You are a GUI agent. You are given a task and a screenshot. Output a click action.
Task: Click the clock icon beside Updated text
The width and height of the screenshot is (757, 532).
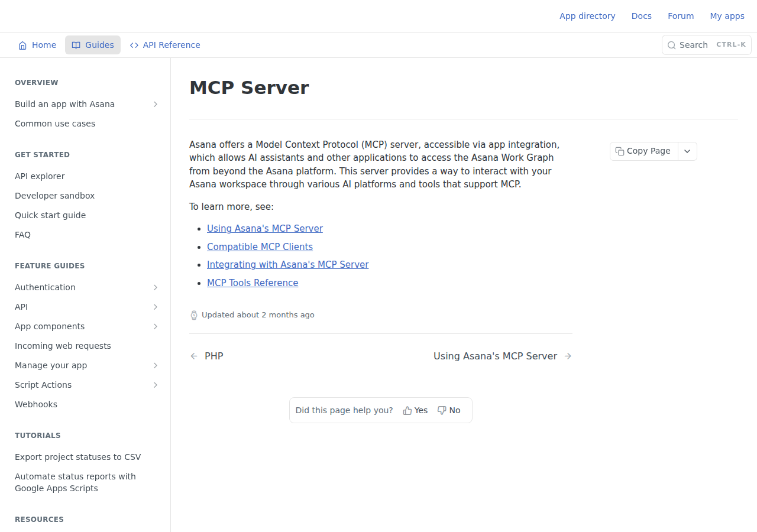click(194, 315)
